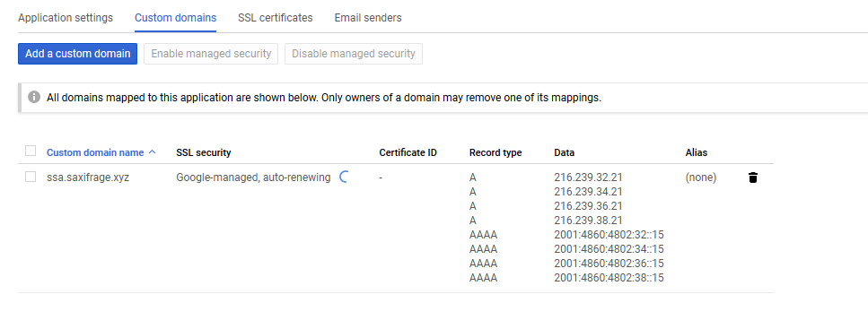This screenshot has width=868, height=329.
Task: Delete the ssa.saxifrage.xyz domain mapping
Action: (753, 177)
